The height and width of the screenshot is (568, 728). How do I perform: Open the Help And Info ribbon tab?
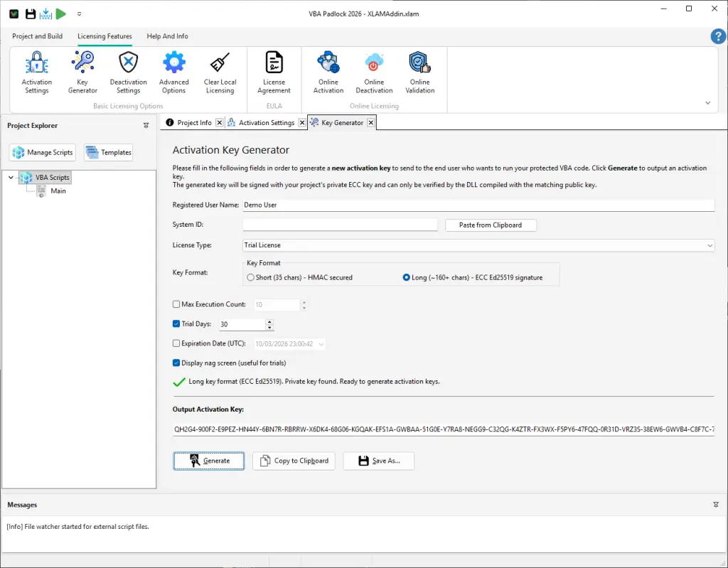(166, 36)
